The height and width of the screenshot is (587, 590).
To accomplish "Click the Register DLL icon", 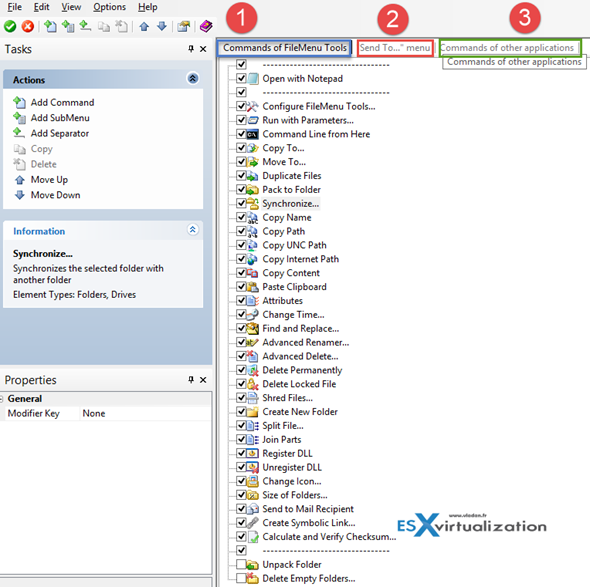I will pyautogui.click(x=253, y=453).
